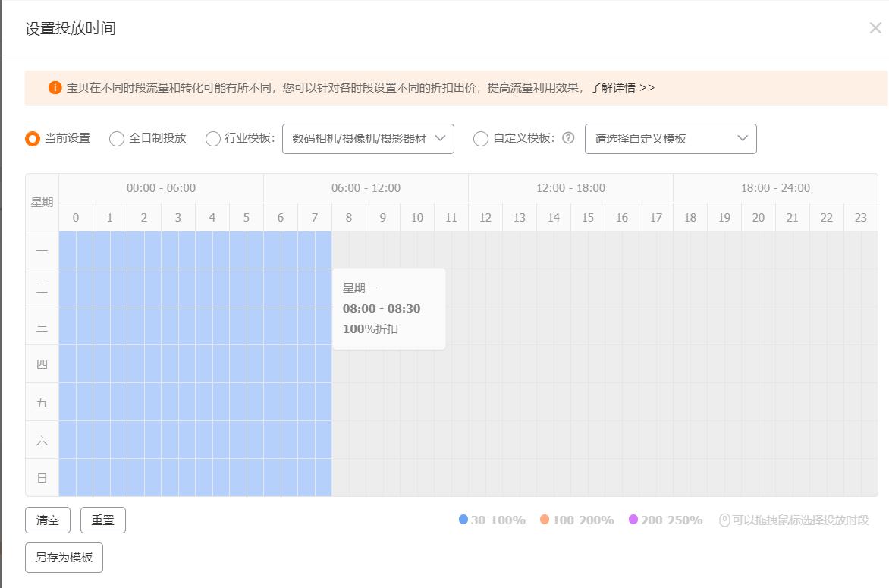This screenshot has height=588, width=889.
Task: Click the 另存为模板 button
Action: point(64,557)
